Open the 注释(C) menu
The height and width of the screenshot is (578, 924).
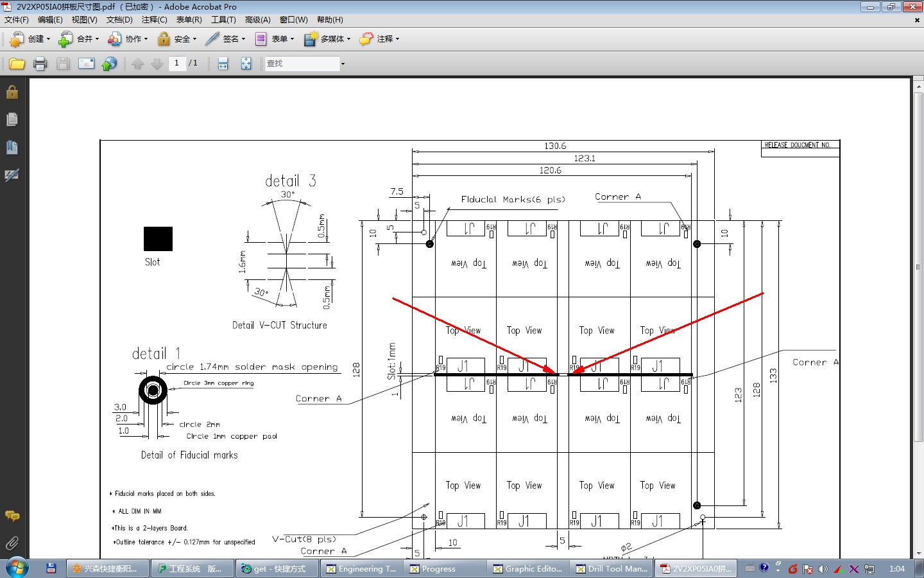click(x=154, y=20)
